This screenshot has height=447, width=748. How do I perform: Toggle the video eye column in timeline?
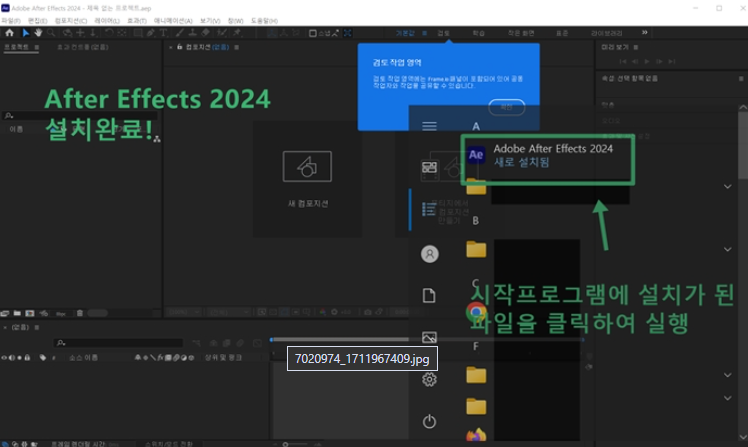click(5, 357)
